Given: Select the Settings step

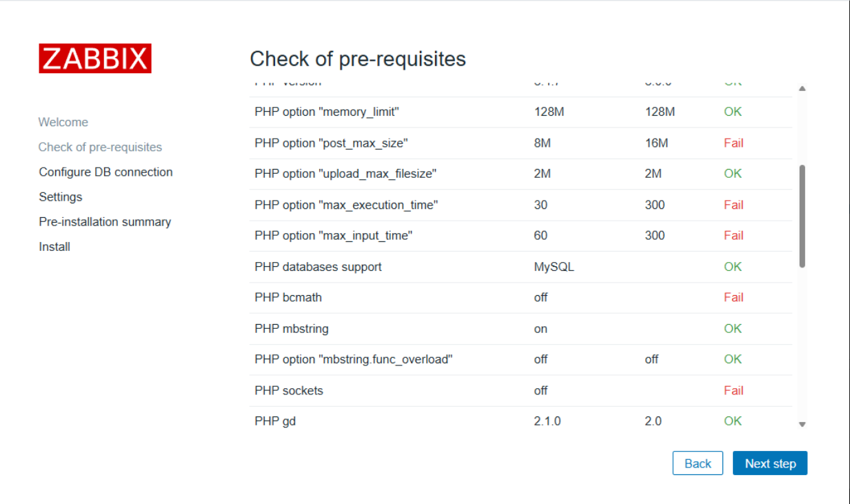Looking at the screenshot, I should (60, 196).
